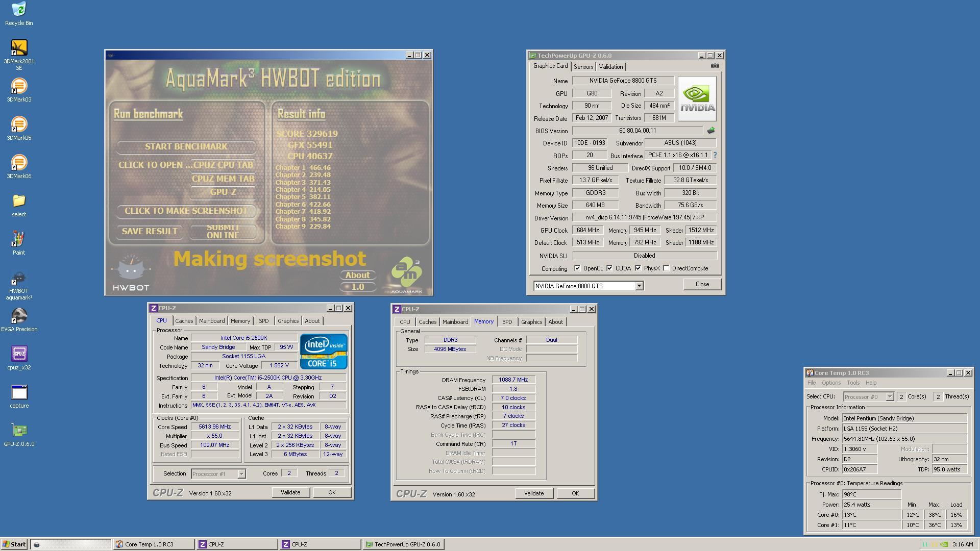Open the SPD tab in right CPU-Z window
This screenshot has width=980, height=551.
tap(507, 322)
